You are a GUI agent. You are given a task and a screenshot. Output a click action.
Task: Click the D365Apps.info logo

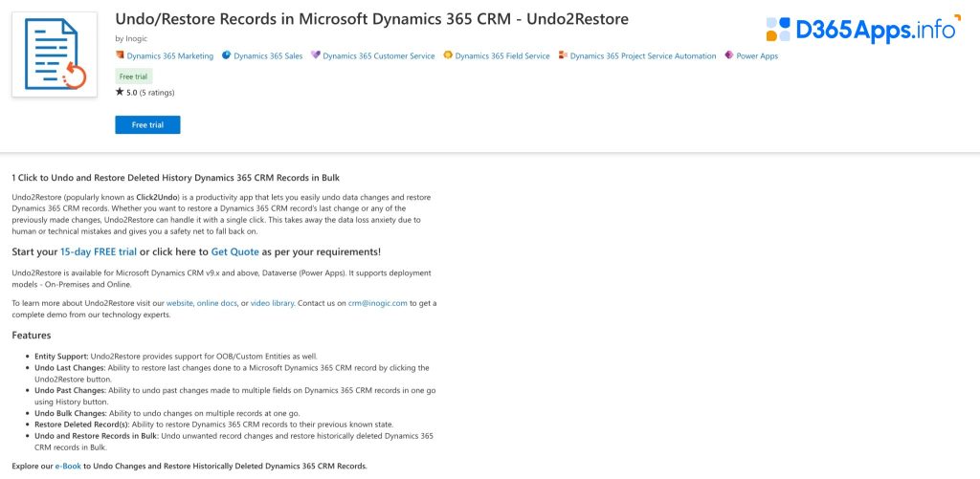(x=860, y=30)
